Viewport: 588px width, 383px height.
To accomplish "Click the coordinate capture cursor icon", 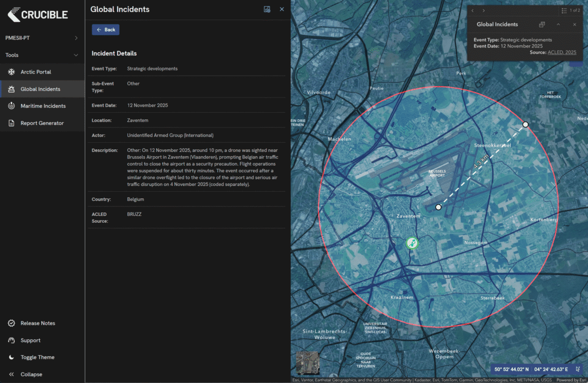I will tap(578, 369).
